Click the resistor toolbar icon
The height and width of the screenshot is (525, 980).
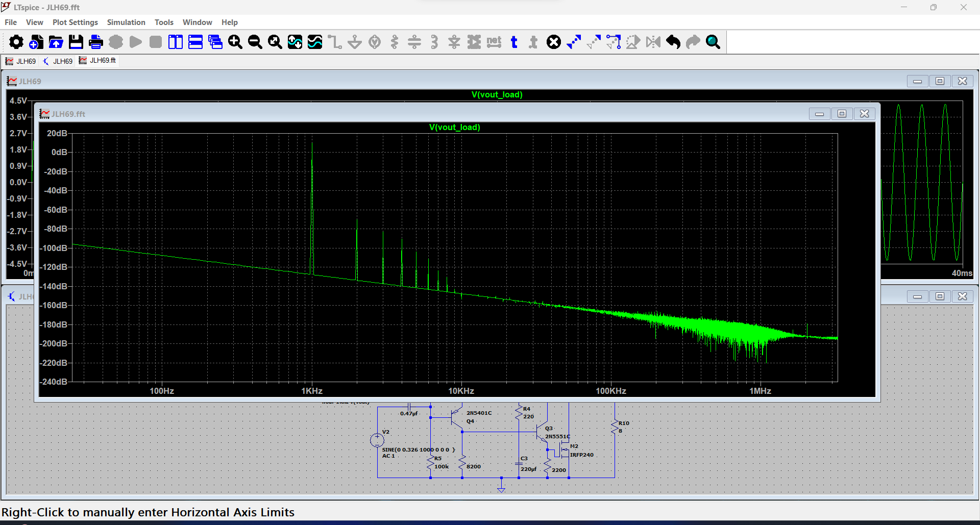[x=395, y=42]
